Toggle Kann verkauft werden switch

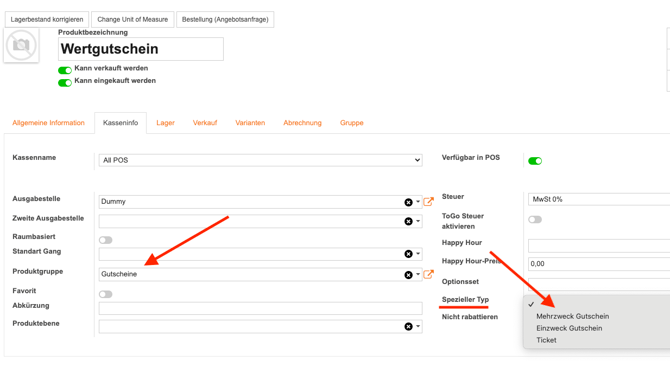coord(65,70)
